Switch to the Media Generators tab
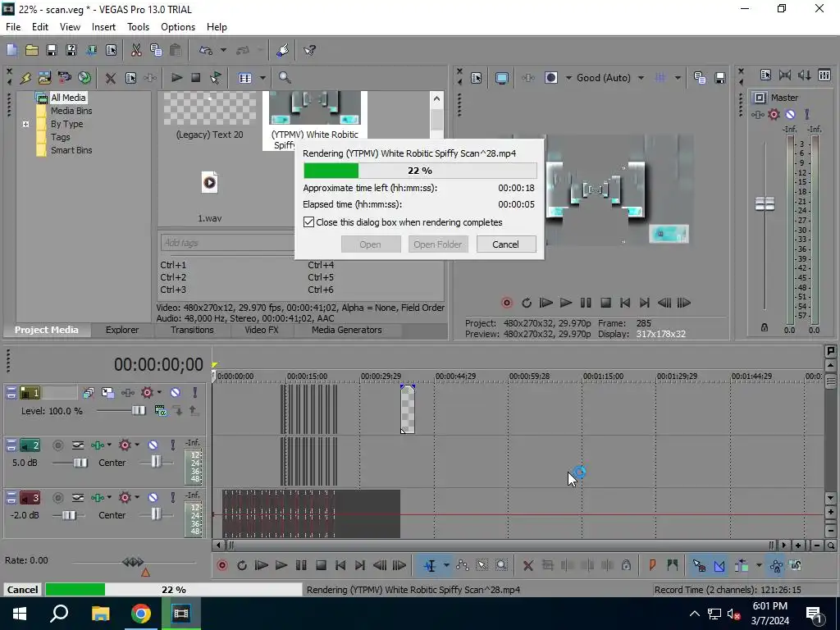840x630 pixels. (x=347, y=330)
